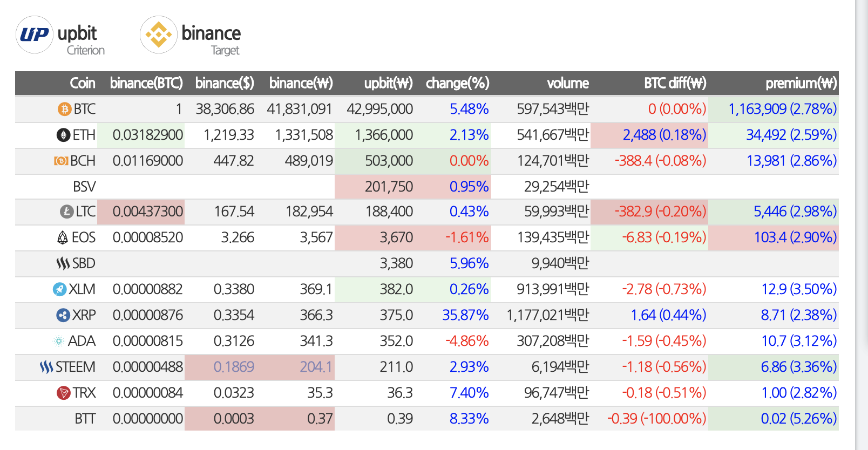Click the Upbit logo icon

[x=35, y=35]
